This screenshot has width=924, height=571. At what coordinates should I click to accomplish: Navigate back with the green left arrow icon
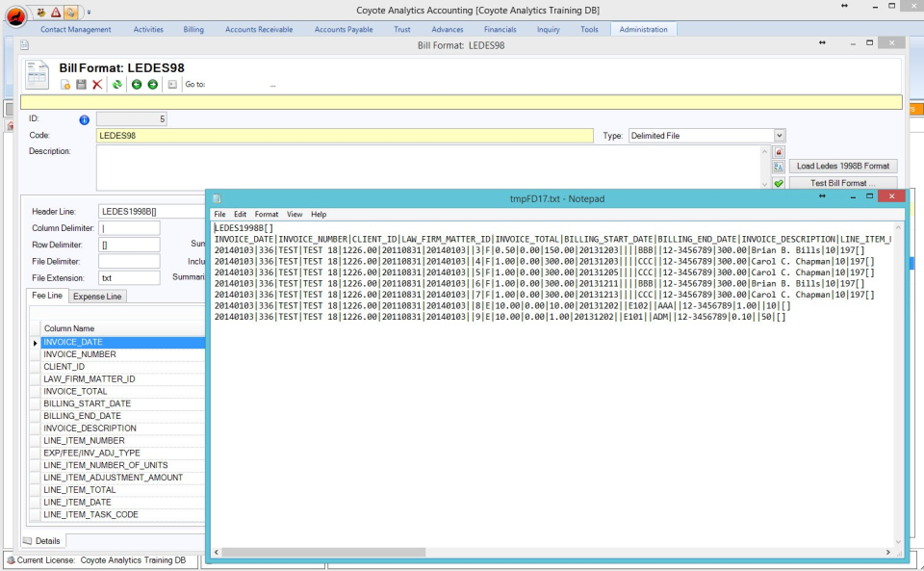pyautogui.click(x=135, y=84)
